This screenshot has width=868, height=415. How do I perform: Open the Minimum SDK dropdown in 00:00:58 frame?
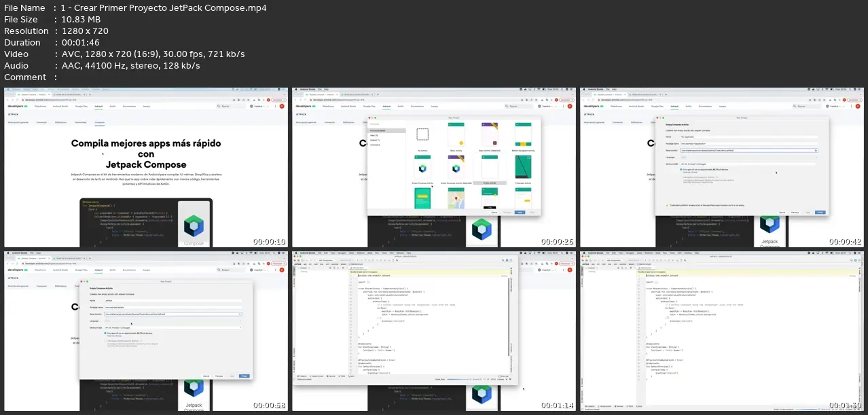[175, 327]
